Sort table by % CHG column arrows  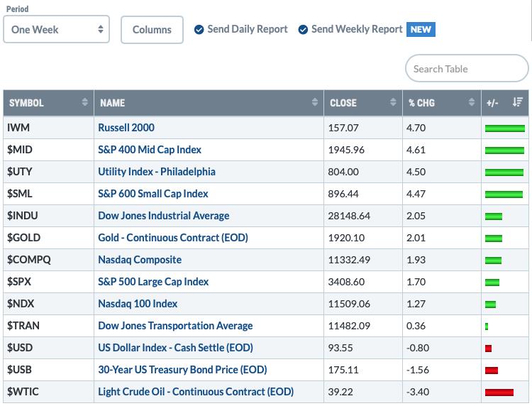point(472,101)
